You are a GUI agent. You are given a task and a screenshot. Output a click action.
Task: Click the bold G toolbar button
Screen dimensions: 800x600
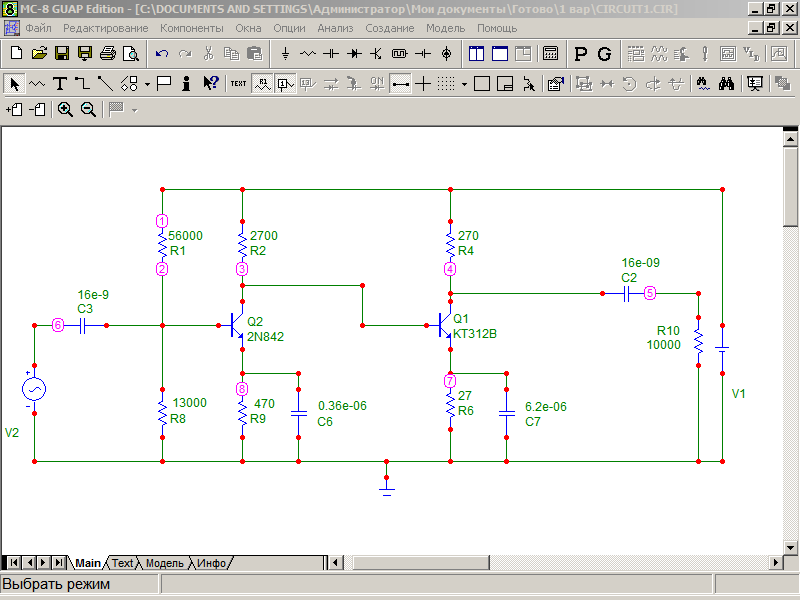coord(604,53)
